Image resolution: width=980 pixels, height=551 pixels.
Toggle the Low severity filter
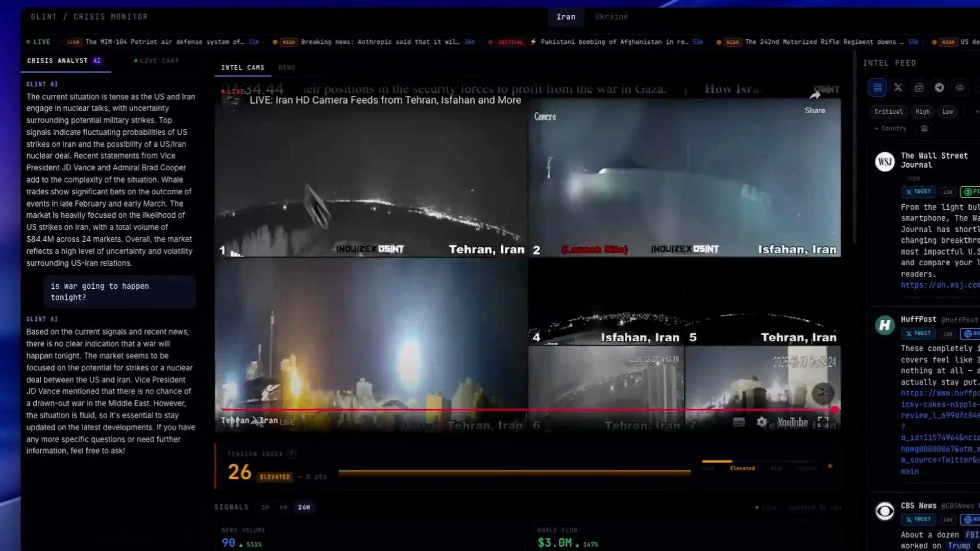point(948,112)
